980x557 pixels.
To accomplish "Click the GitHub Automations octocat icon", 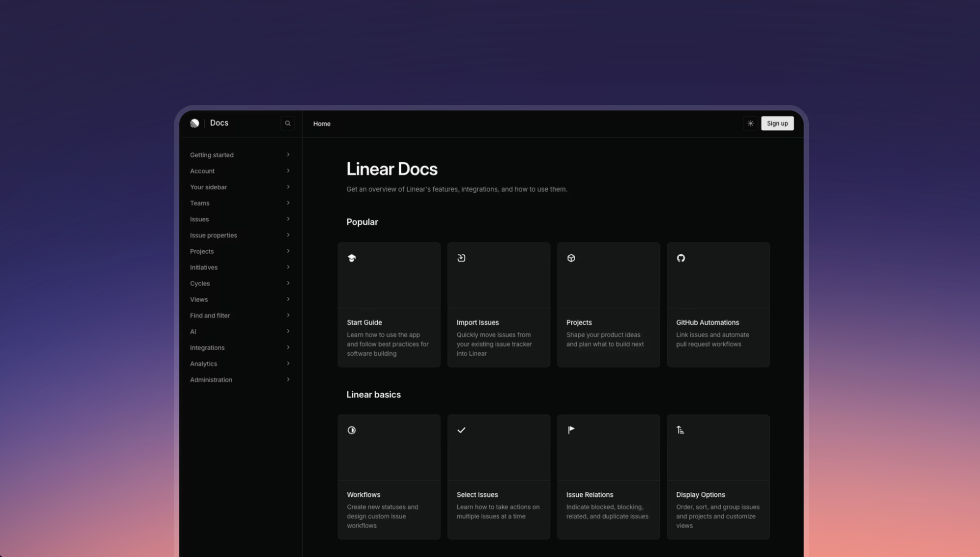I will tap(681, 258).
